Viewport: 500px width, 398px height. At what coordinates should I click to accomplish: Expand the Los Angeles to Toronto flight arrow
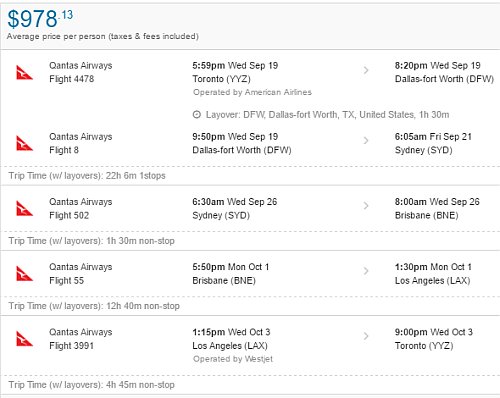point(366,336)
